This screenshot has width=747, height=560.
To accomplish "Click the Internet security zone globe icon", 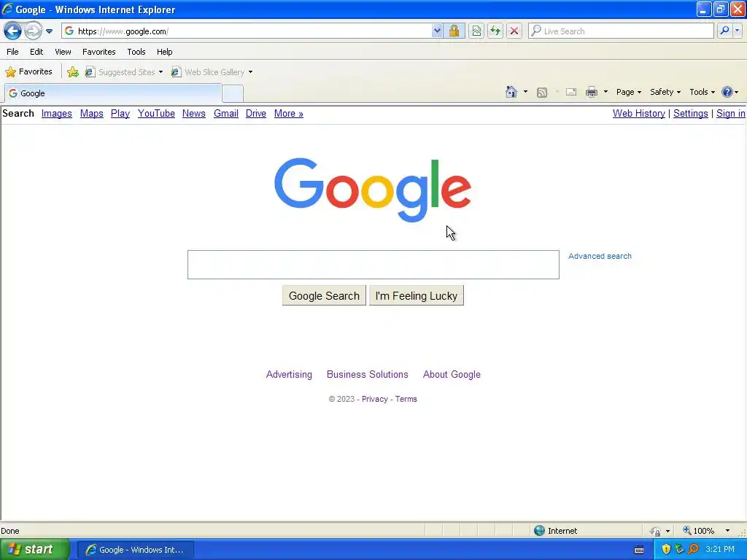I will click(x=539, y=531).
